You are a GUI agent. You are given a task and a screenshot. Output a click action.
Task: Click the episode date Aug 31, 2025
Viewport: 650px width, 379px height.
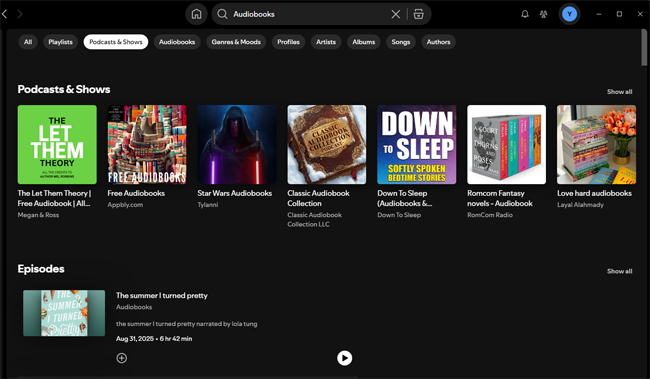pyautogui.click(x=135, y=339)
